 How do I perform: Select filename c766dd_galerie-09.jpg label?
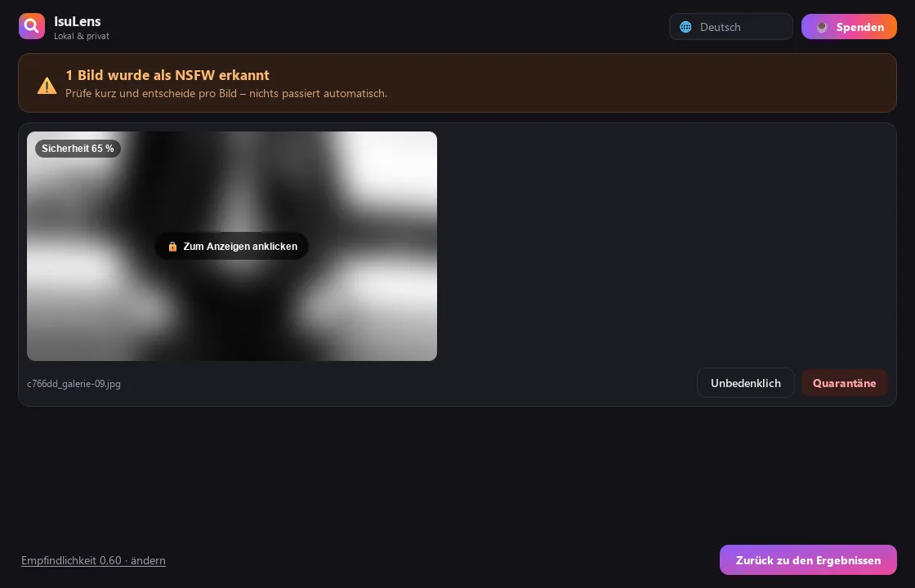click(74, 384)
